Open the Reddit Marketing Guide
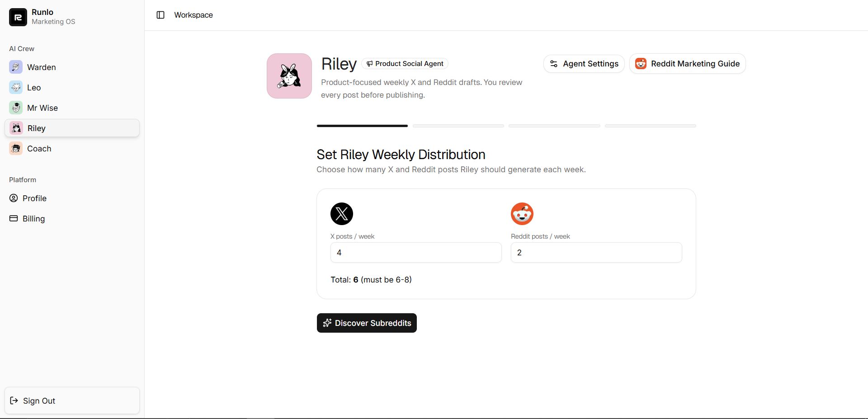Image resolution: width=868 pixels, height=419 pixels. [687, 64]
